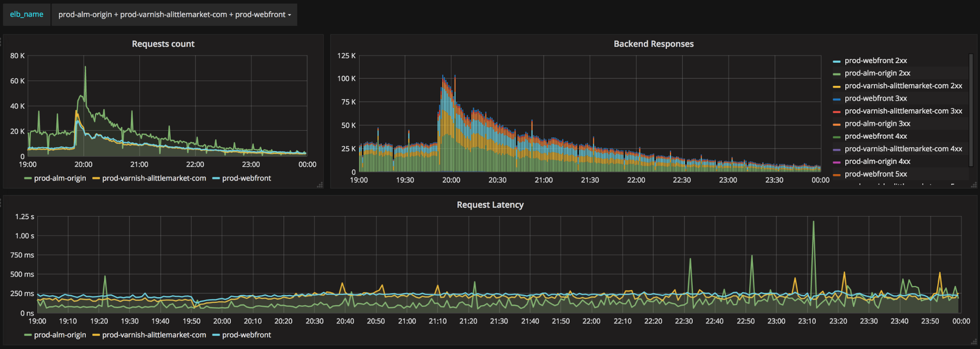Click green swatch of prod-alm-origin in Request Latency legend
Viewport: 980px width, 349px height.
[28, 335]
